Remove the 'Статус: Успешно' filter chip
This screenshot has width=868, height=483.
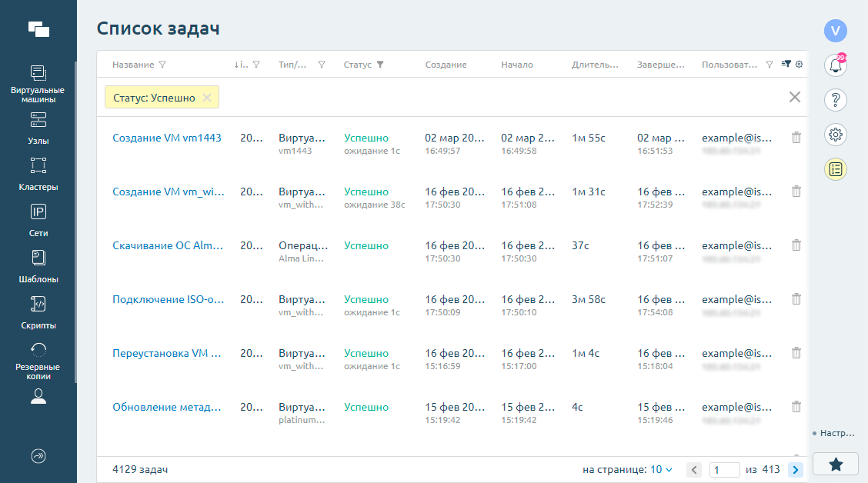click(x=206, y=98)
